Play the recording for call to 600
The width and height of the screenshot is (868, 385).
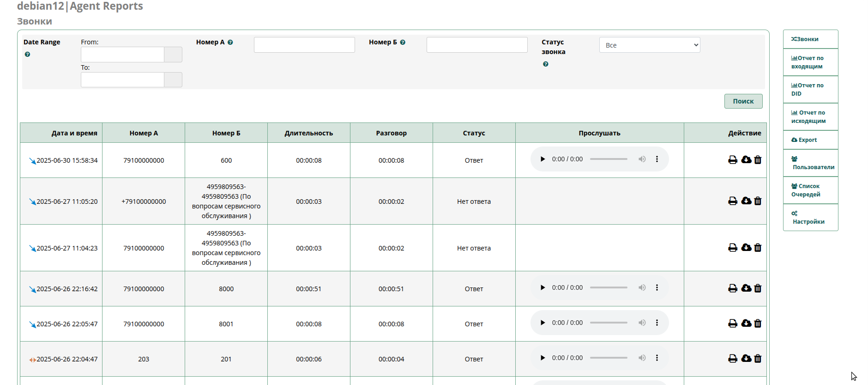[x=542, y=159]
